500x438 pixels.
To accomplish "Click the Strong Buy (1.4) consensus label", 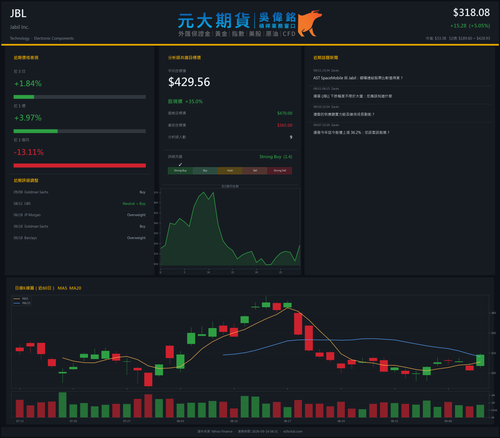I will tap(276, 157).
